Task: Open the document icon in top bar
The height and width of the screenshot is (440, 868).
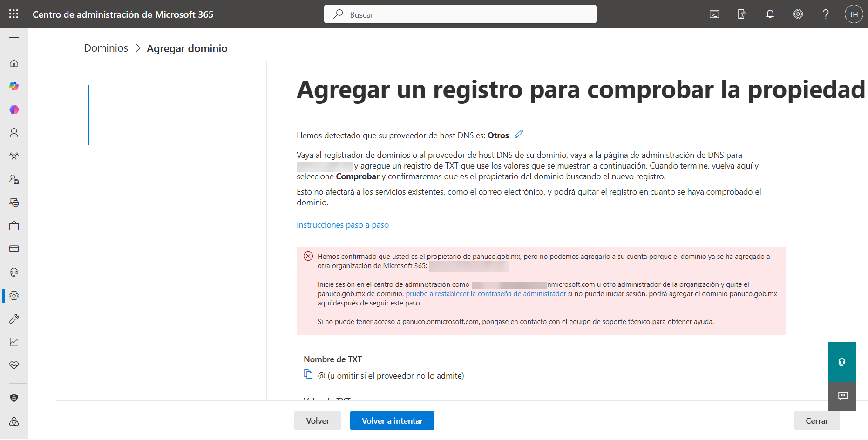Action: pyautogui.click(x=742, y=14)
